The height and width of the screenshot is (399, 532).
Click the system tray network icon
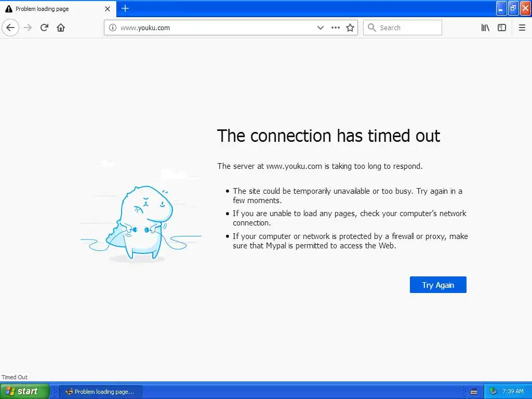[x=493, y=392]
